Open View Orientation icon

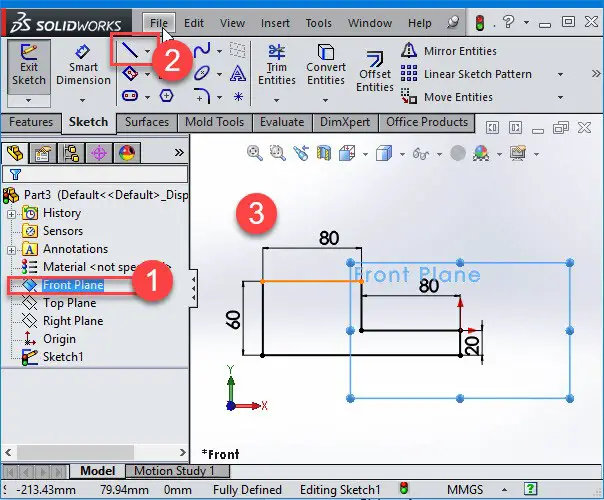coord(347,153)
